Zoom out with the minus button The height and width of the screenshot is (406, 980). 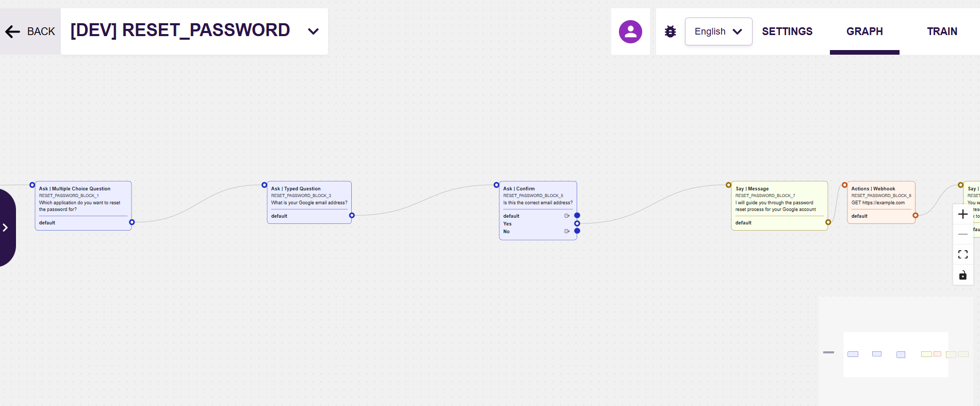[x=962, y=234]
